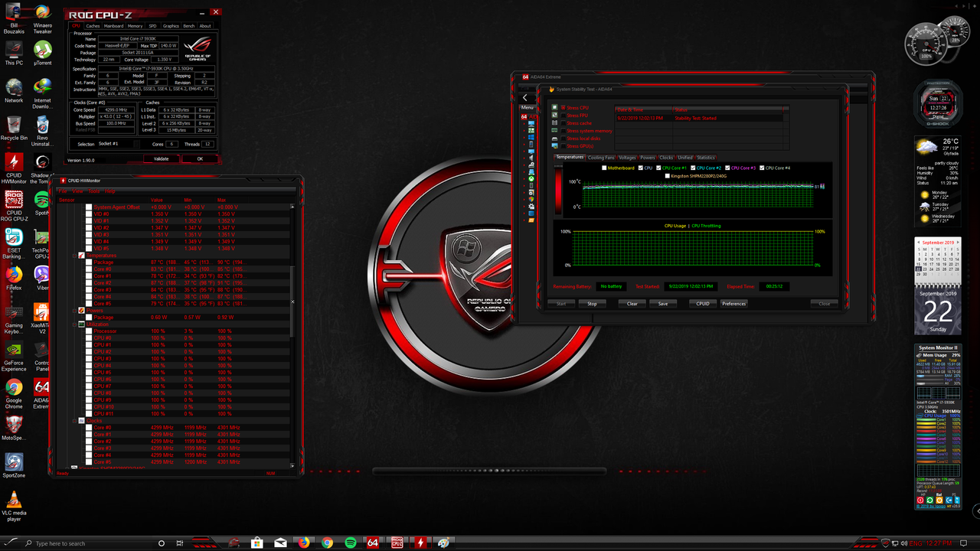Click the AIDA64 Extreme back arrow

pyautogui.click(x=525, y=98)
